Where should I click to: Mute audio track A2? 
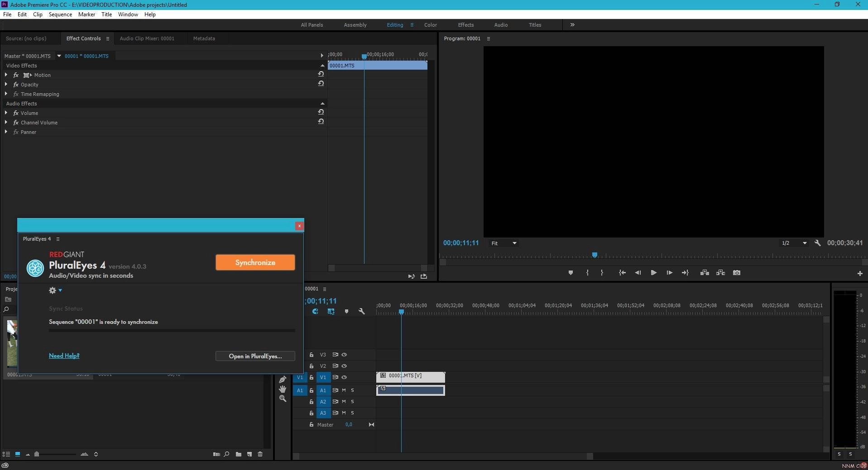click(344, 401)
